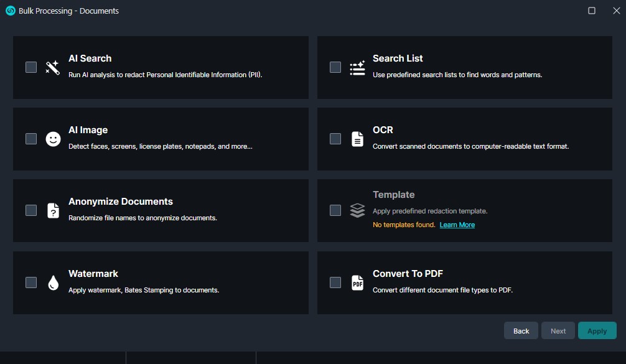Click the Next button
This screenshot has height=364, width=626.
[558, 331]
